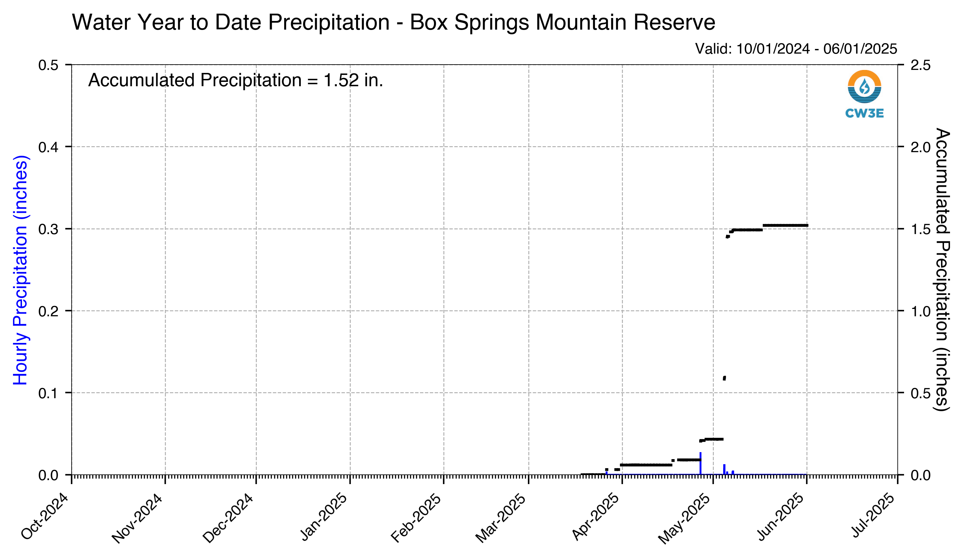Click the Accumulated Precipitation right axis label
Viewport: 963px width, 560px height.
pyautogui.click(x=942, y=270)
